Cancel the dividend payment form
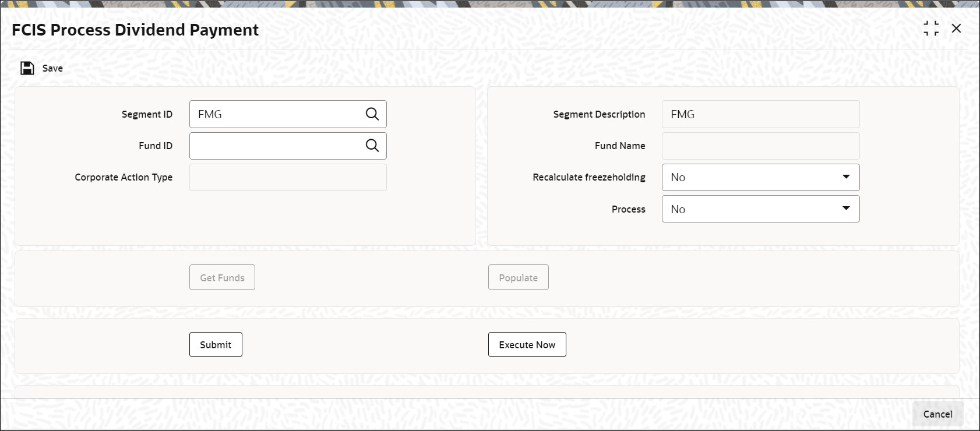The width and height of the screenshot is (980, 431). 937,414
